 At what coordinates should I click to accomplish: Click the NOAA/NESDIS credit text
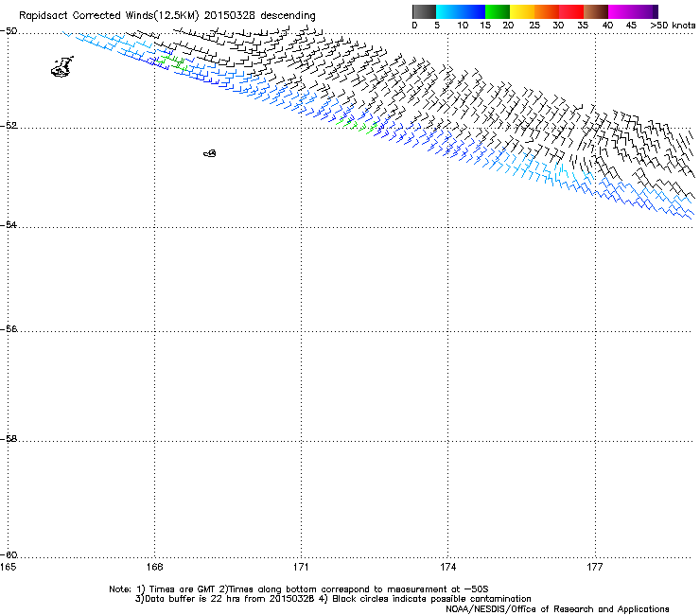point(557,609)
